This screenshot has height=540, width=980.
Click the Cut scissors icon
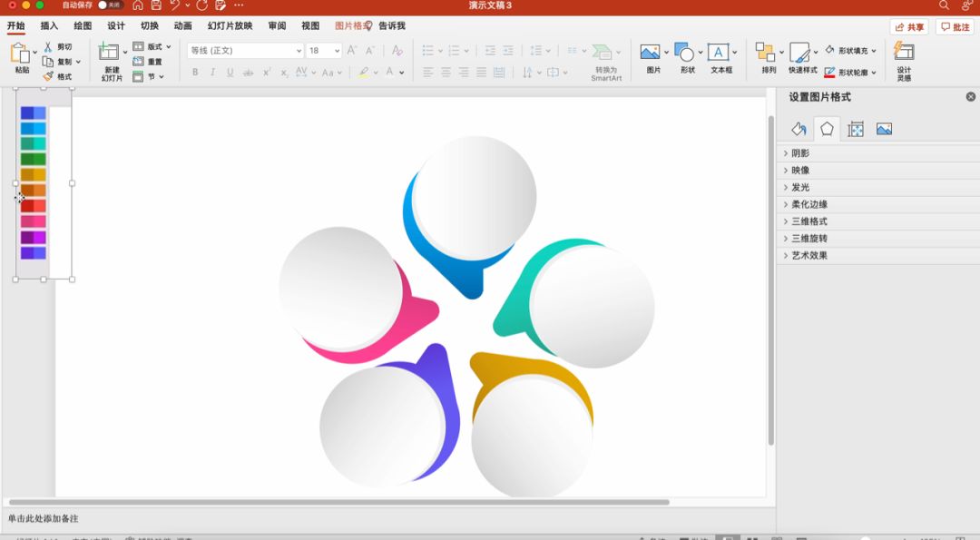coord(48,47)
